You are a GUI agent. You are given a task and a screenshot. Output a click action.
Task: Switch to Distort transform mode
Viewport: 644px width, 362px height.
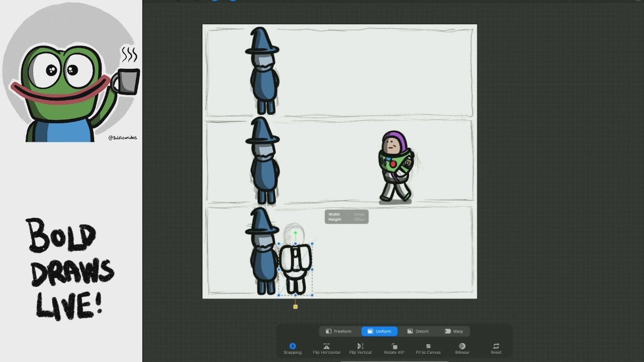[418, 331]
